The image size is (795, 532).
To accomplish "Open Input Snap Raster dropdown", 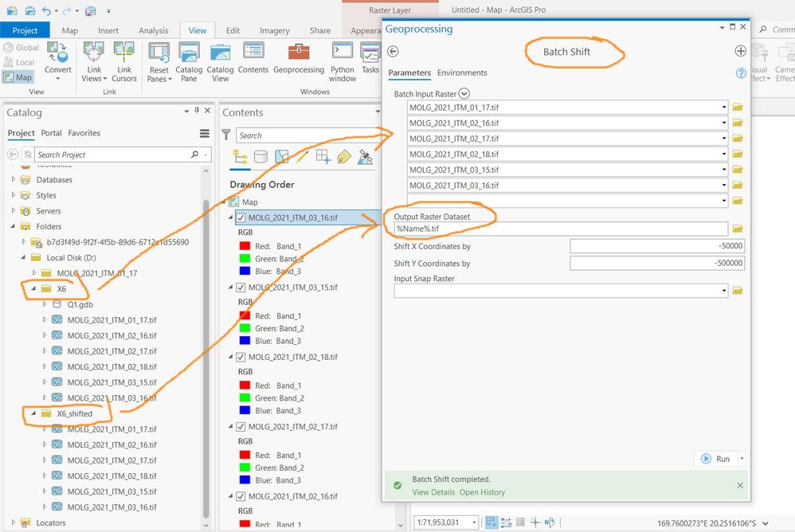I will tap(723, 291).
